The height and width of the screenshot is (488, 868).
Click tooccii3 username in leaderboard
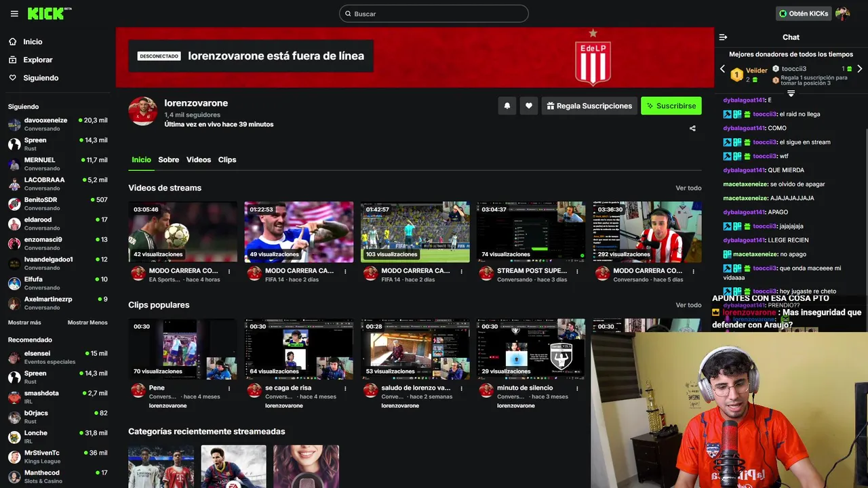click(793, 68)
